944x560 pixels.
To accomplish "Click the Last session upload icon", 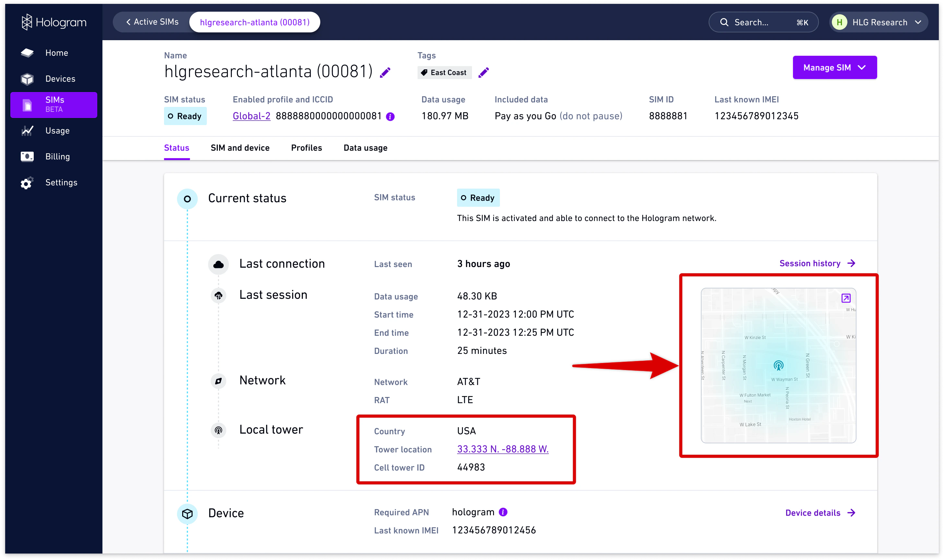I will [218, 296].
